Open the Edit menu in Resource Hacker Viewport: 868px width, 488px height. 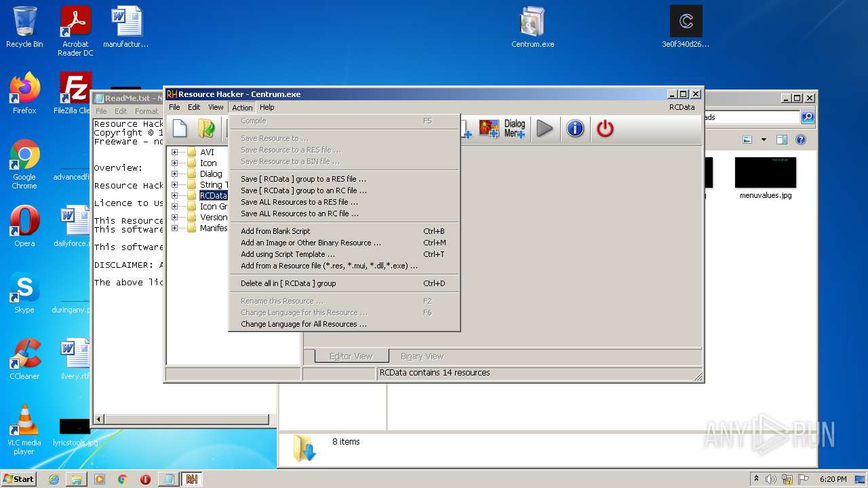click(x=194, y=107)
